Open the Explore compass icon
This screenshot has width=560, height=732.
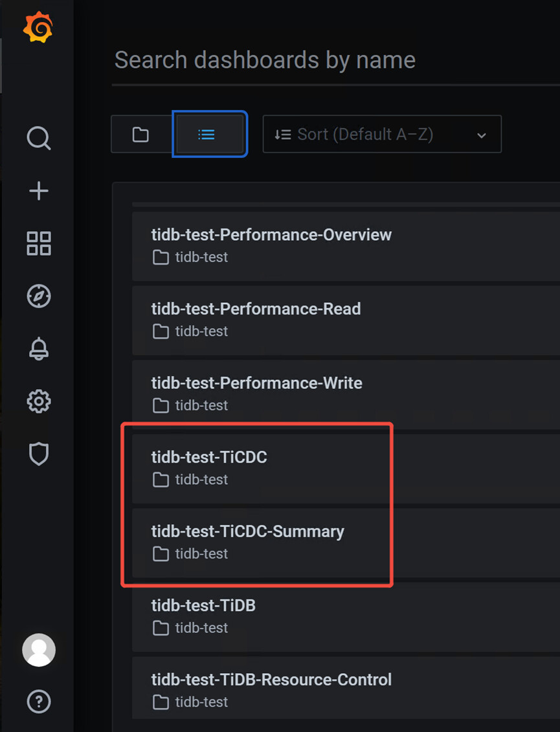point(39,296)
